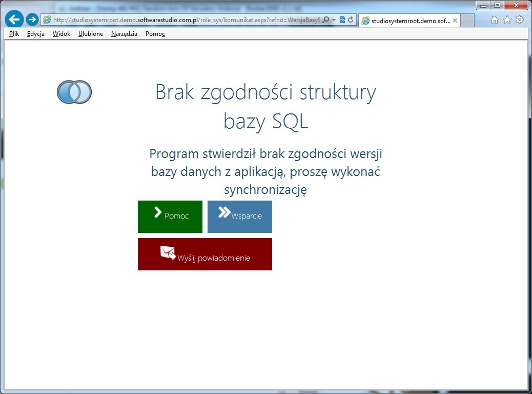This screenshot has width=532, height=394.
Task: Click the chevron icon on Pomoc tile
Action: (158, 212)
